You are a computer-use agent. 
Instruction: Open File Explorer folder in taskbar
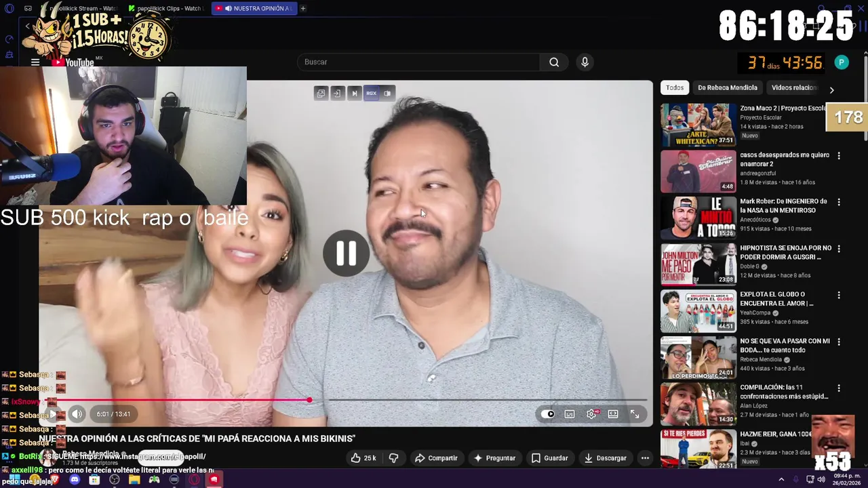coord(134,480)
